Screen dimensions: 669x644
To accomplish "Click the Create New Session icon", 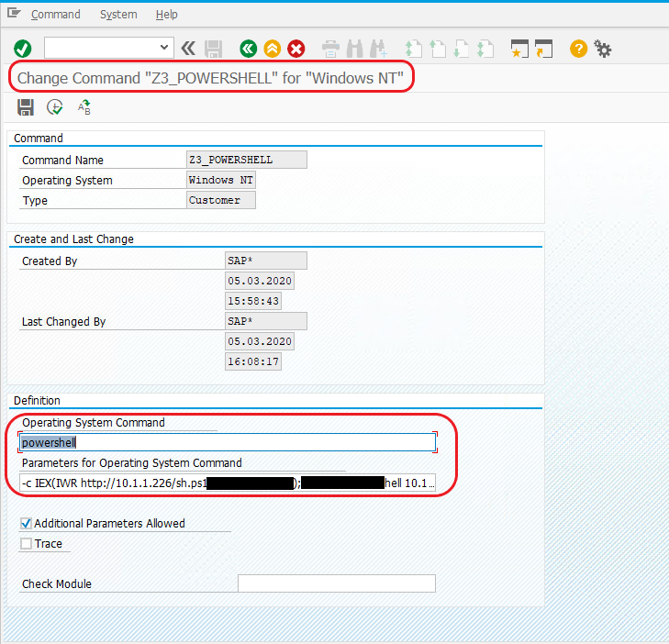I will click(x=519, y=49).
